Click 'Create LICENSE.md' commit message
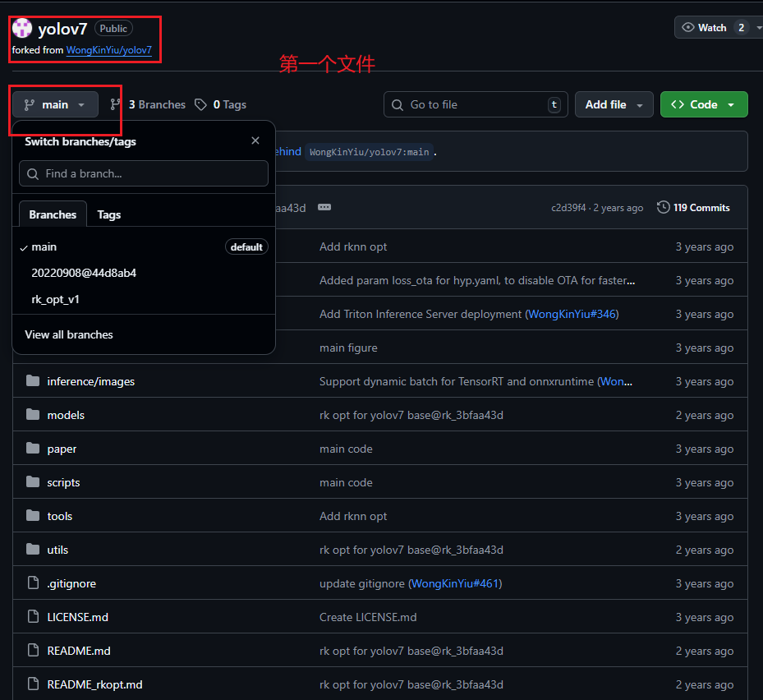Image resolution: width=763 pixels, height=700 pixels. [x=368, y=617]
